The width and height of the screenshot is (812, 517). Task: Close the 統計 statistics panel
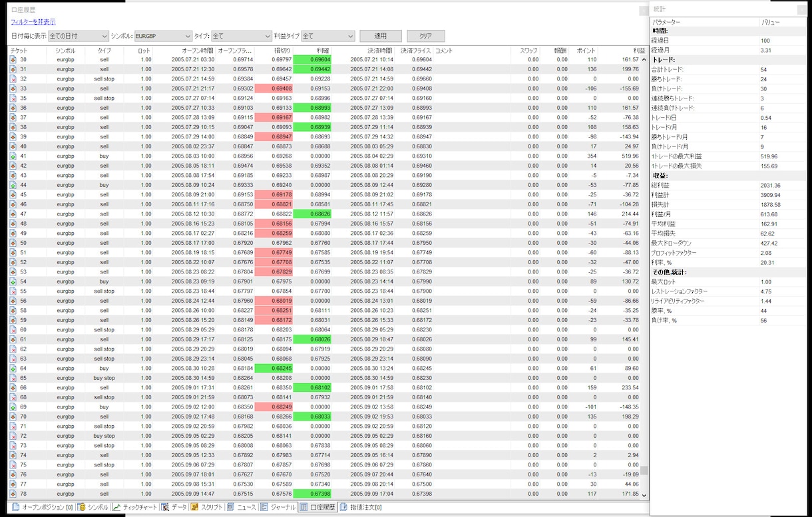tap(801, 9)
